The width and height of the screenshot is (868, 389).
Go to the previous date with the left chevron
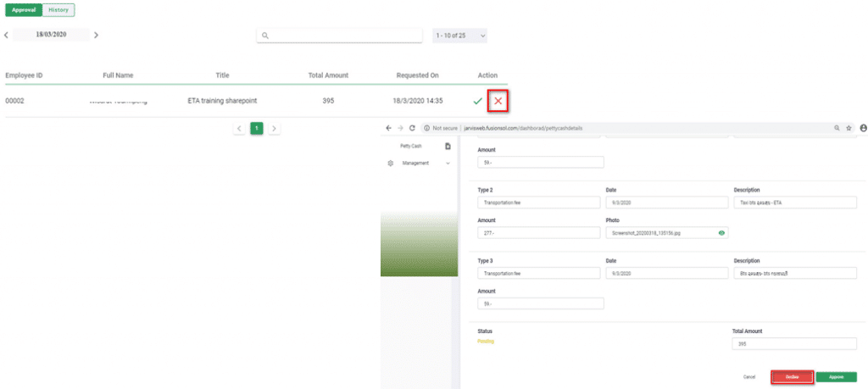point(8,36)
